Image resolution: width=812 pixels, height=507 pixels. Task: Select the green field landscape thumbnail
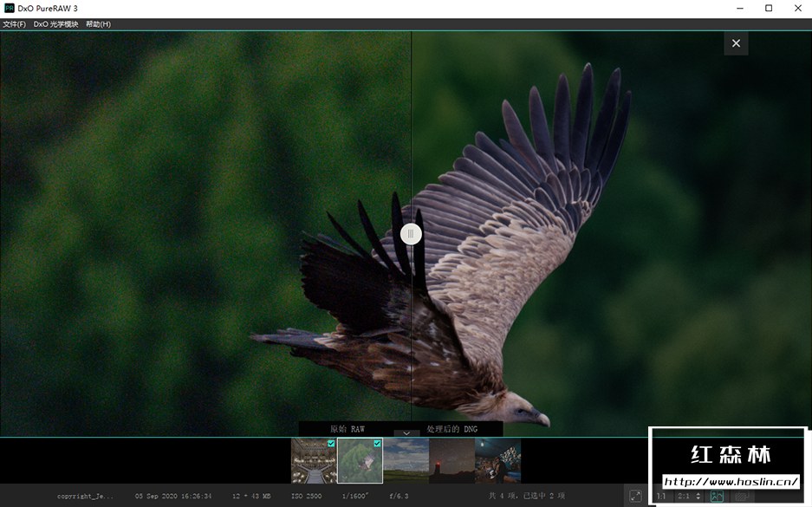pos(406,461)
